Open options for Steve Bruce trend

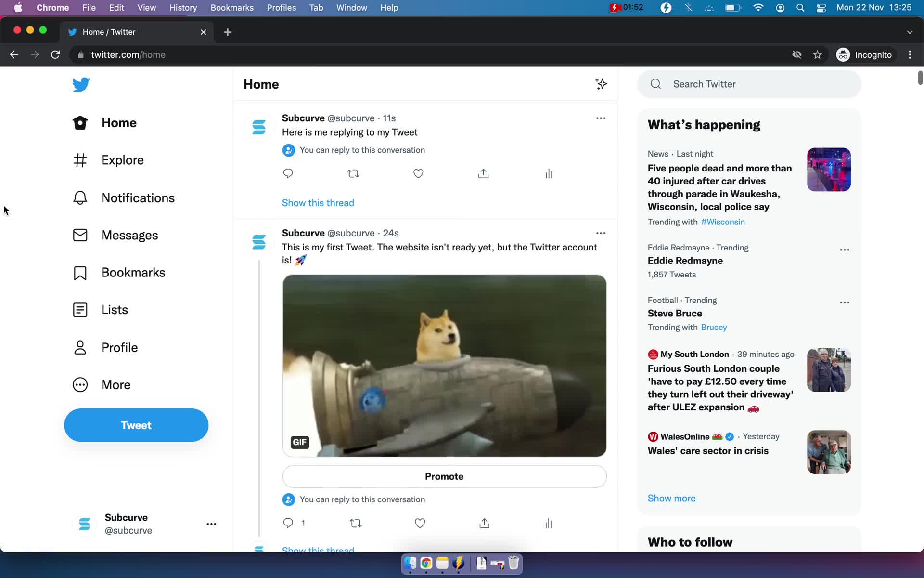(x=845, y=302)
